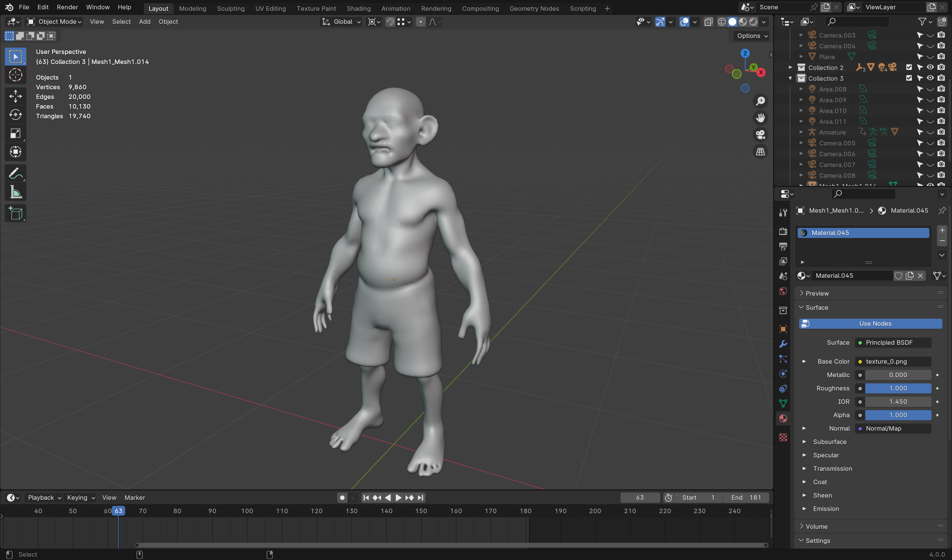Image resolution: width=952 pixels, height=560 pixels.
Task: Open Global transform orientation dropdown
Action: tap(341, 22)
